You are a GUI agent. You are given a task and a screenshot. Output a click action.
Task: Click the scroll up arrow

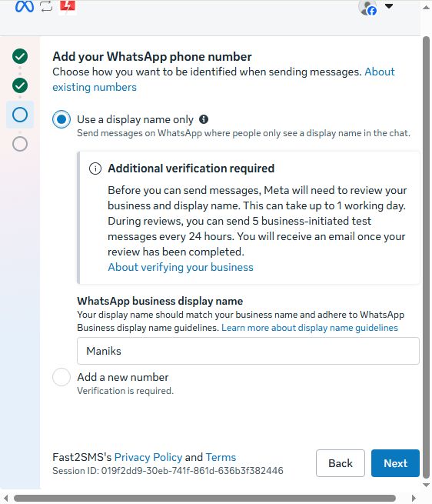426,8
